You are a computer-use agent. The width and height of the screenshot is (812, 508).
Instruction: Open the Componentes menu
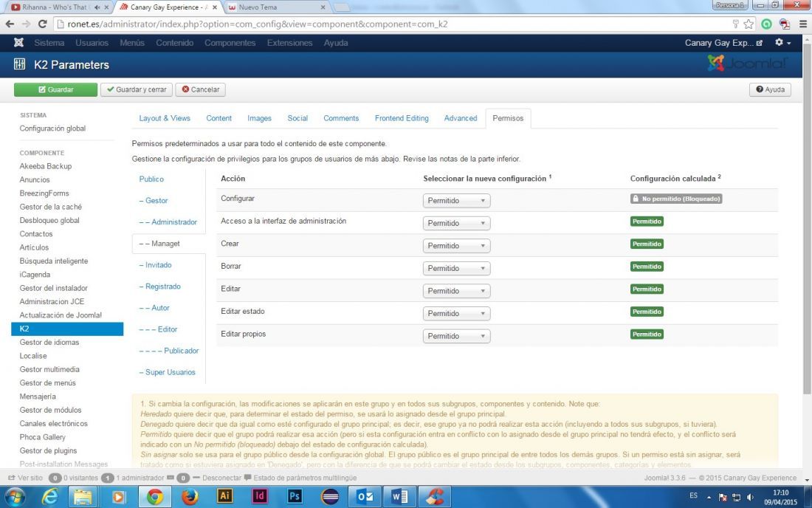tap(230, 43)
